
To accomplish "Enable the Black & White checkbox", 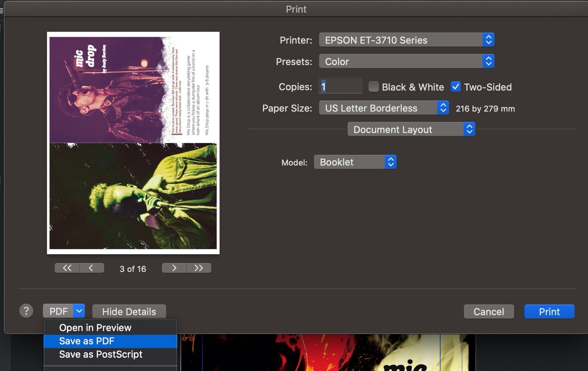I will [374, 87].
